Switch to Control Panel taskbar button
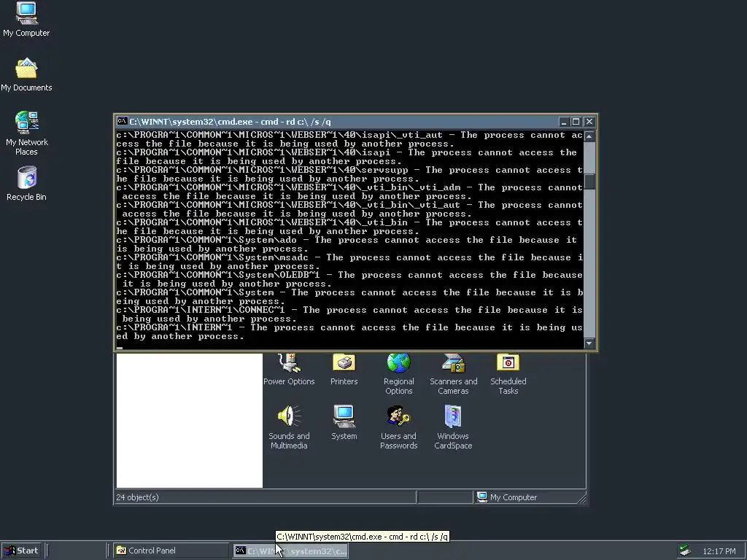747x560 pixels. 171,551
